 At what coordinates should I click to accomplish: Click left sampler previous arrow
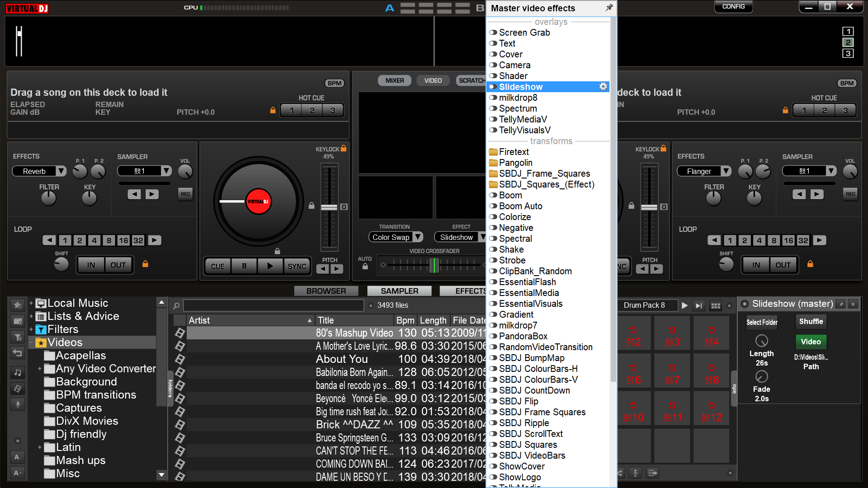click(134, 194)
